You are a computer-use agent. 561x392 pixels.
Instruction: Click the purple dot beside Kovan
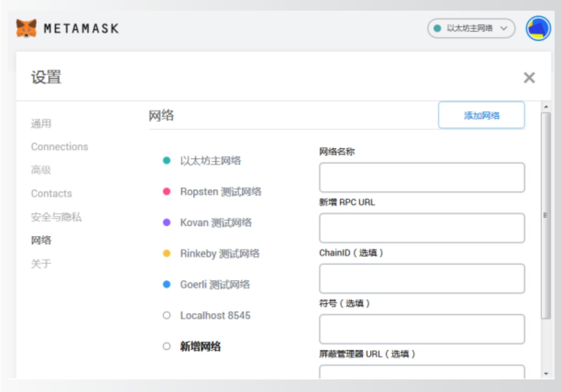(x=166, y=223)
